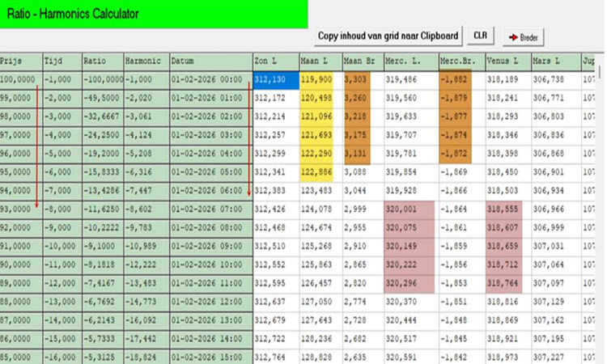Click pink Venus L cell 318,555
607x364 pixels.
tap(509, 210)
